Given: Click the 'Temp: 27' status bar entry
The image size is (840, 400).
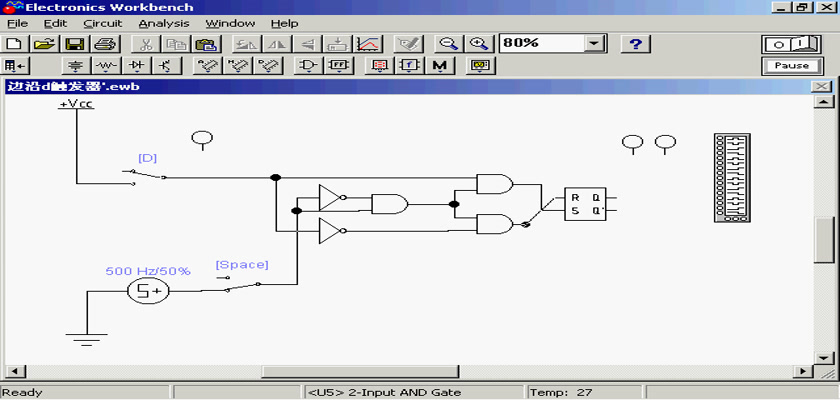Looking at the screenshot, I should click(562, 393).
